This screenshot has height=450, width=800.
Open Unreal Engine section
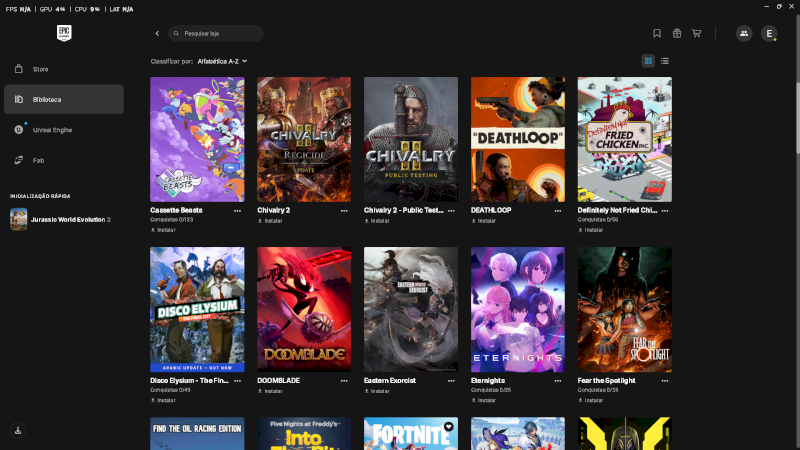(64, 130)
